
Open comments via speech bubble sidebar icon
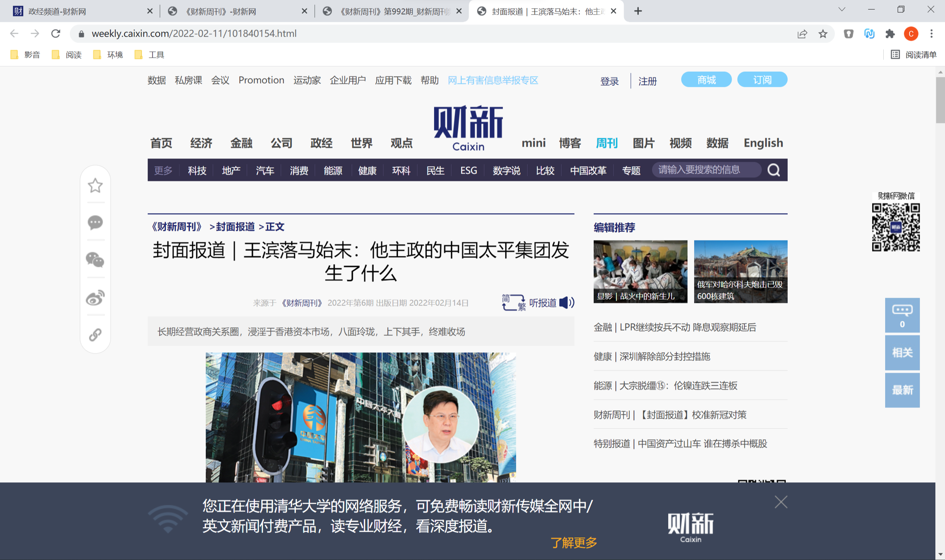[x=95, y=222]
